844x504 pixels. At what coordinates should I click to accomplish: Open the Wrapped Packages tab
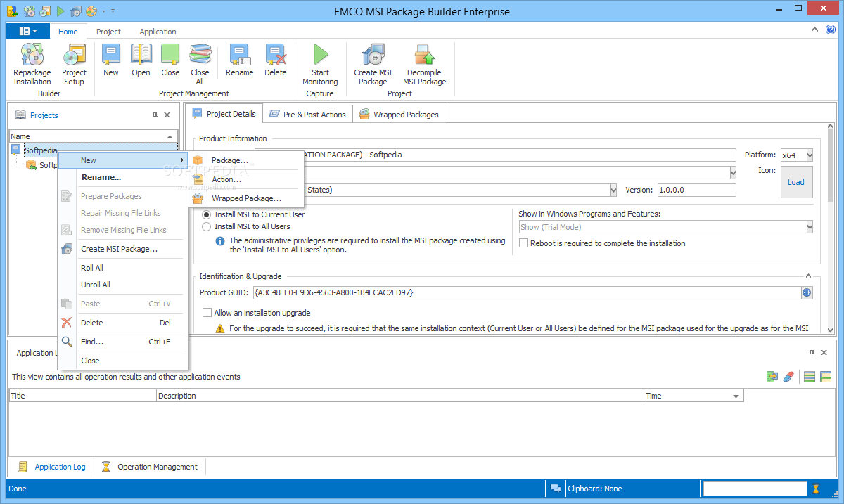(x=399, y=114)
